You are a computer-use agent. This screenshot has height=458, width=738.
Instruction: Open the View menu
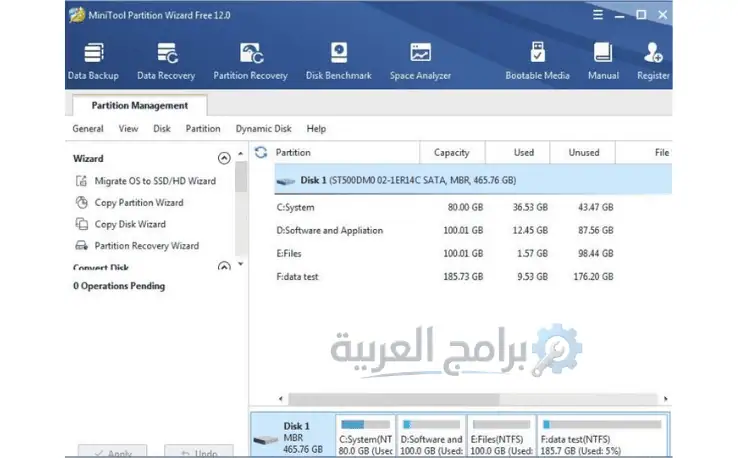[128, 129]
